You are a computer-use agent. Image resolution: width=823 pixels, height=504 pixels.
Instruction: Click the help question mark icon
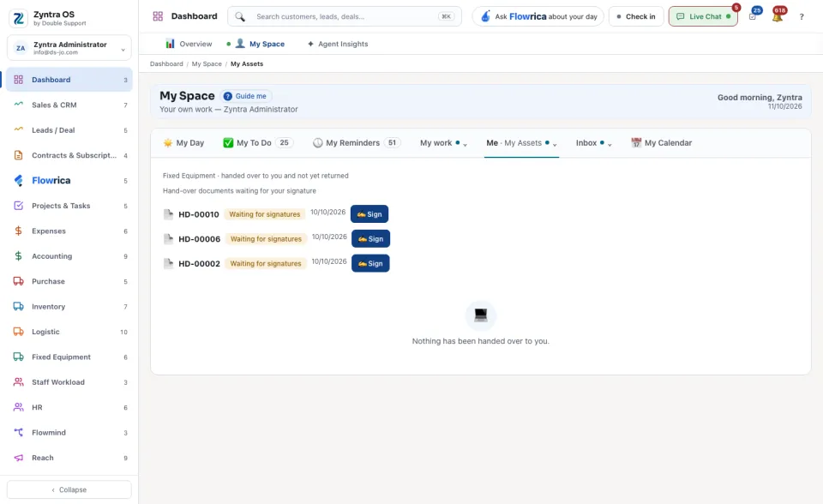[x=802, y=17]
